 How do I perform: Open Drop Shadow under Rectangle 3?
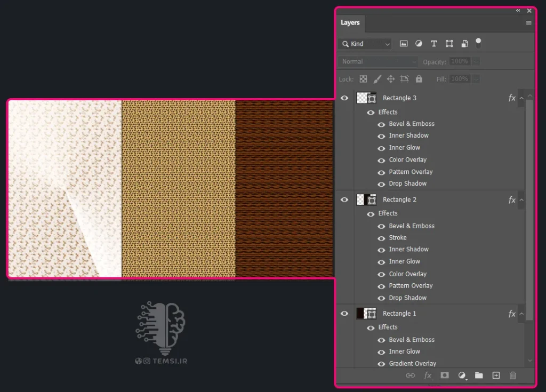tap(408, 183)
